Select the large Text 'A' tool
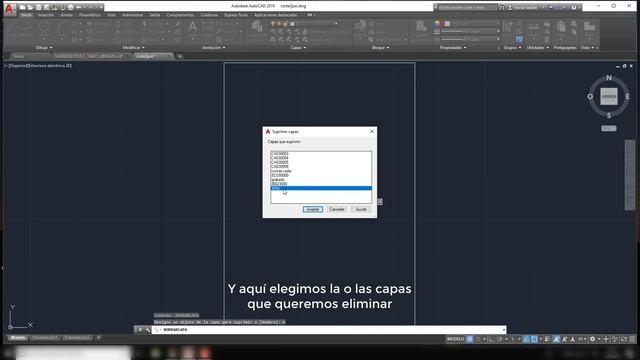This screenshot has height=360, width=640. pos(192,28)
